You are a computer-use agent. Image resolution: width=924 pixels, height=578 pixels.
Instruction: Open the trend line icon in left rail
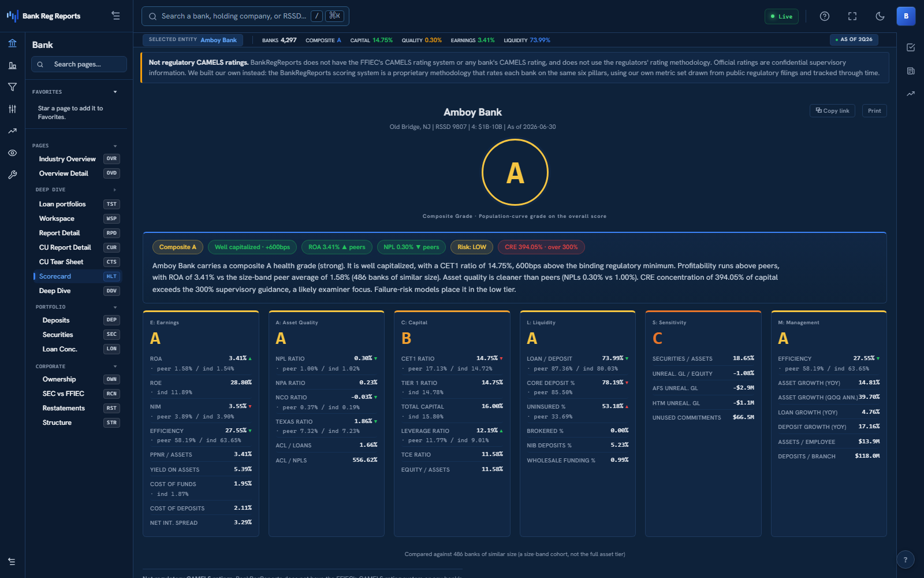pyautogui.click(x=12, y=131)
